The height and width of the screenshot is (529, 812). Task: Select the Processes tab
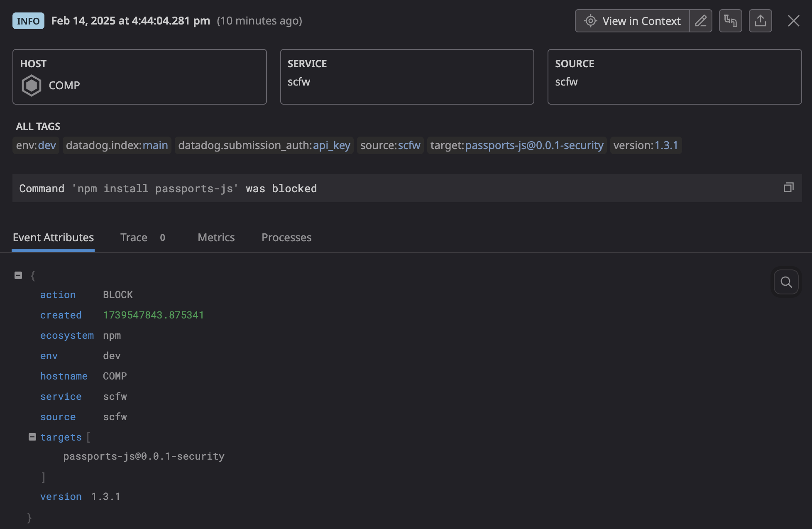[x=286, y=237]
